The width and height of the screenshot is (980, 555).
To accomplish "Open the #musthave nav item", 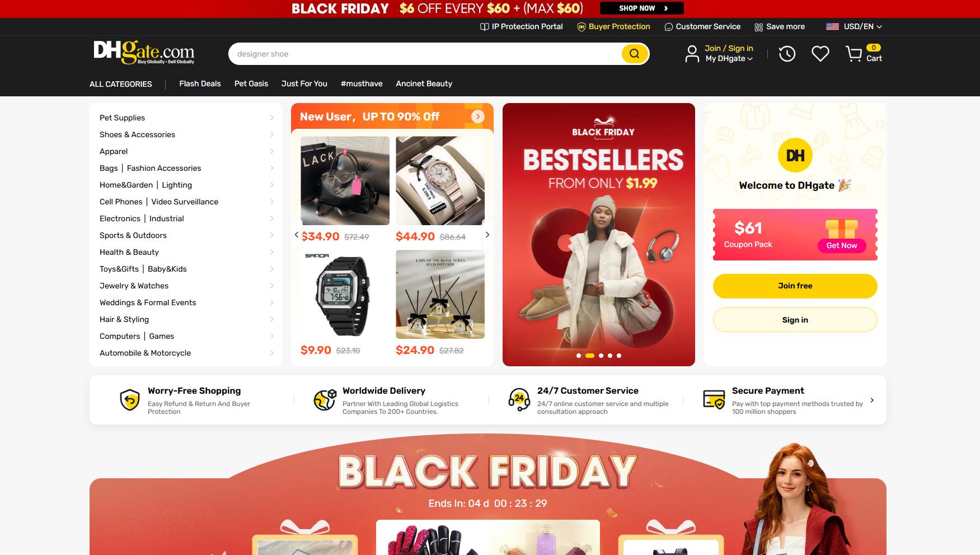I will [362, 83].
